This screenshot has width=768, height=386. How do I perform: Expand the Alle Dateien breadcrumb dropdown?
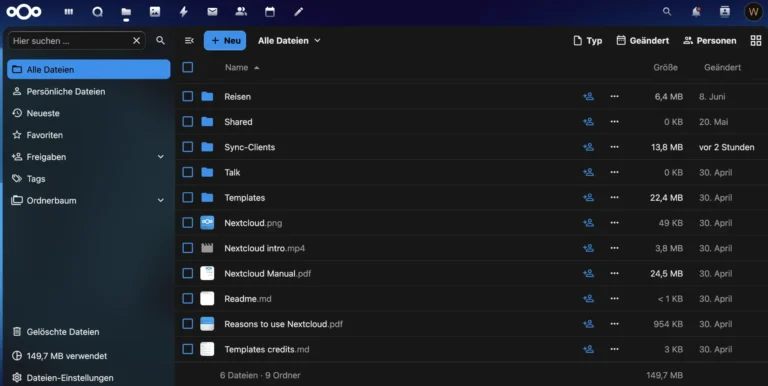[x=289, y=41]
